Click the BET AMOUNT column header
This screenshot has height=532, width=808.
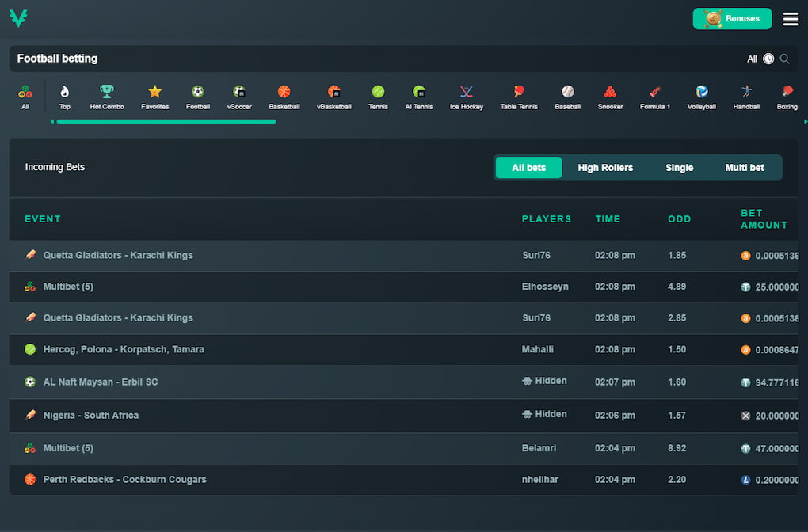click(x=764, y=219)
